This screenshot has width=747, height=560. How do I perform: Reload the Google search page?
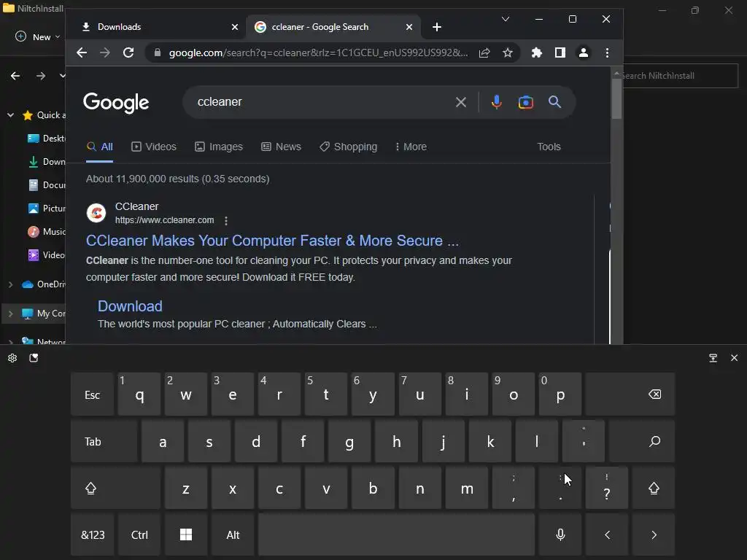coord(128,52)
